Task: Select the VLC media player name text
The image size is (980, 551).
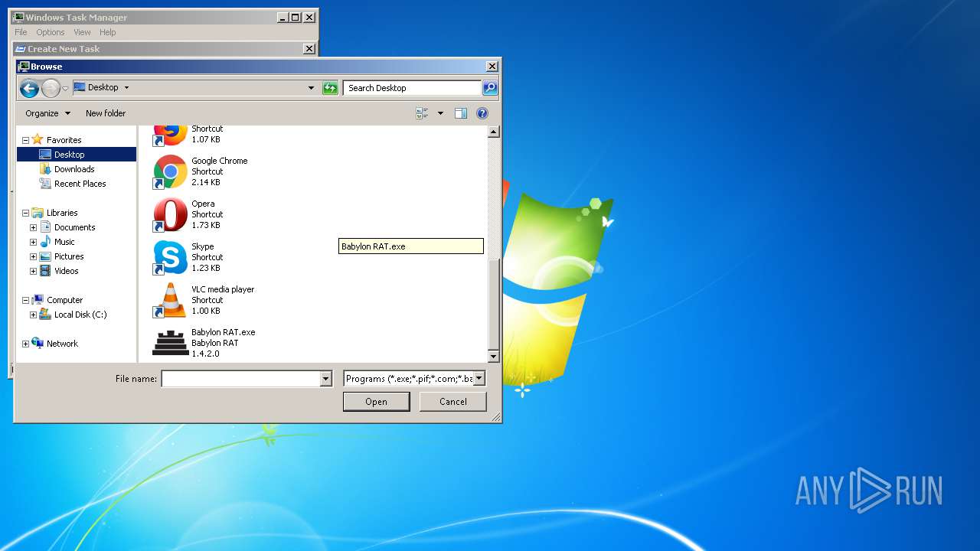Action: click(x=223, y=289)
